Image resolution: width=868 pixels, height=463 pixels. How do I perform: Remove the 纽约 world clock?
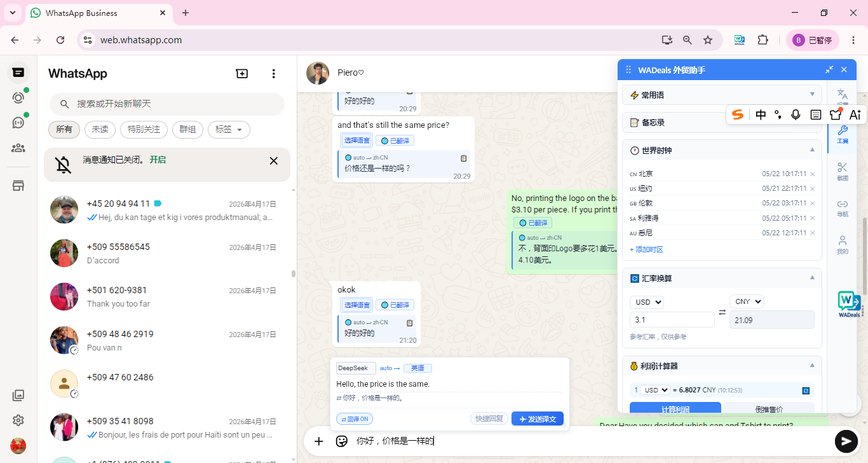[812, 189]
